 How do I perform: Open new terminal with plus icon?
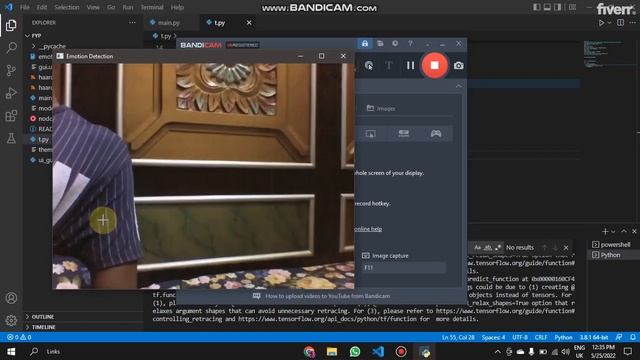[x=605, y=231]
